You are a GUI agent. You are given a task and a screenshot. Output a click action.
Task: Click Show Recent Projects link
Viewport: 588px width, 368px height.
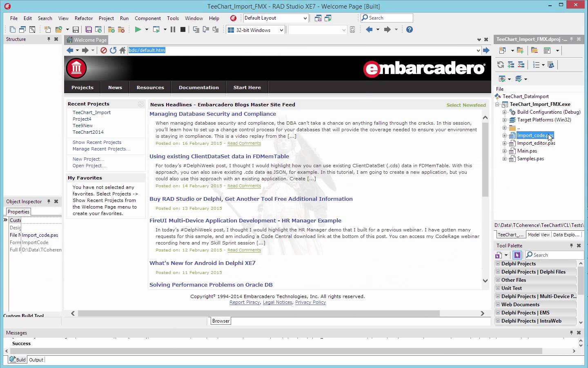click(x=97, y=142)
